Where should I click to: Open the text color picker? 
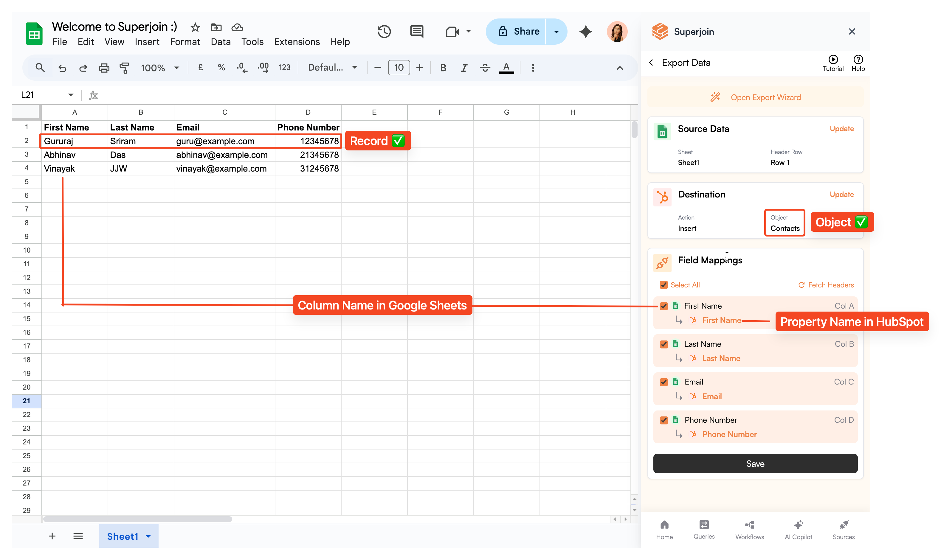click(x=506, y=68)
